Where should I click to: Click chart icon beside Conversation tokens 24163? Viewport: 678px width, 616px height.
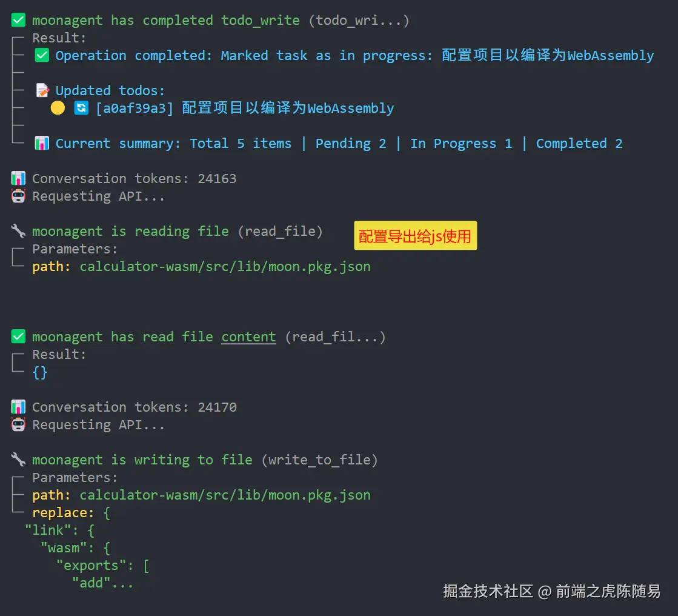pyautogui.click(x=18, y=178)
